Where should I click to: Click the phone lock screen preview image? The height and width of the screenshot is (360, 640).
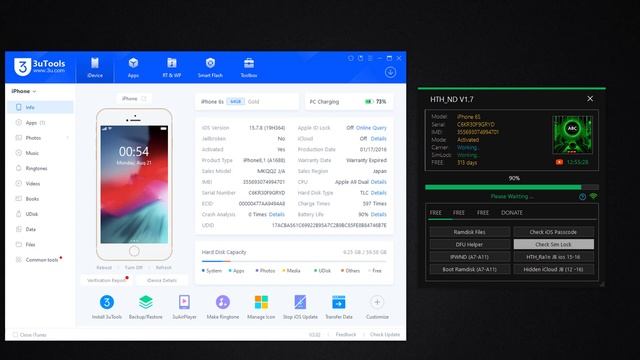coord(134,184)
